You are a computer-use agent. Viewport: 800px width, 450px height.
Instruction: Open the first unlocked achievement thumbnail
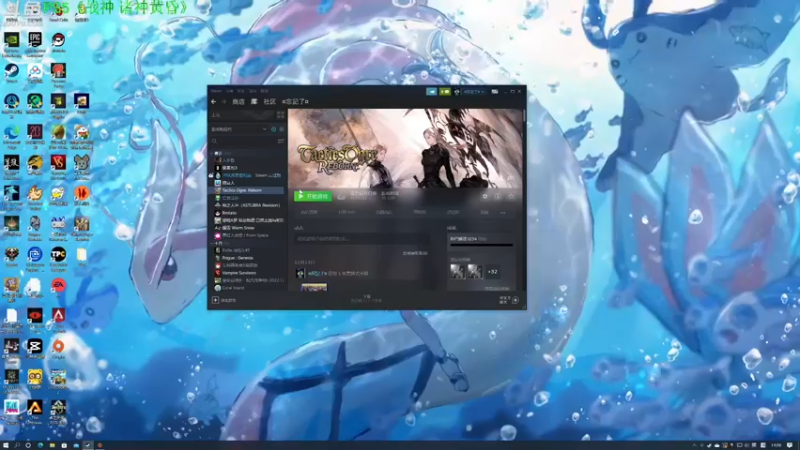458,271
